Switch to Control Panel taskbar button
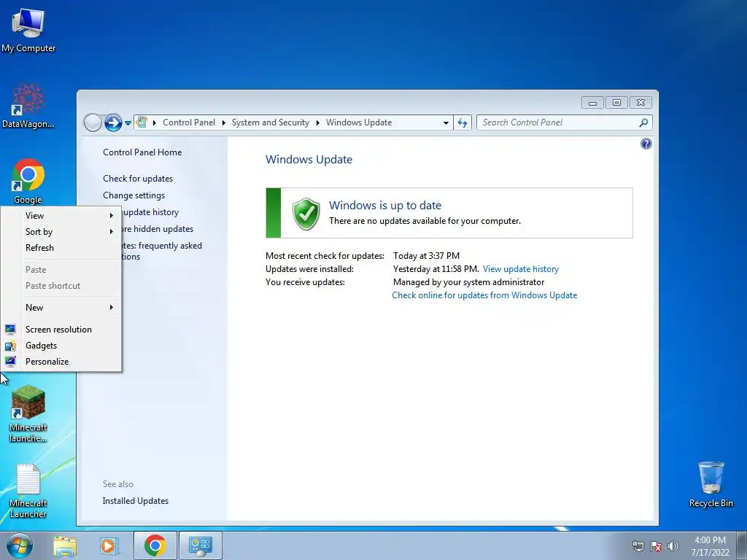This screenshot has height=560, width=747. pos(201,545)
